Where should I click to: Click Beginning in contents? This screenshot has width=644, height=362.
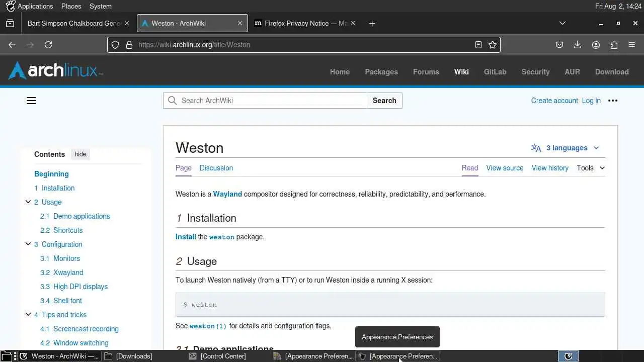coord(51,174)
